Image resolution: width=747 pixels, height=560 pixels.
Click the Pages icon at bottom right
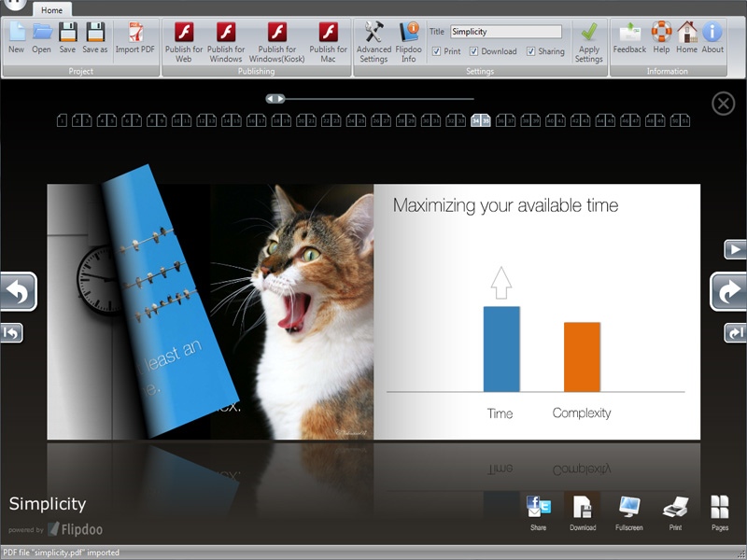718,509
